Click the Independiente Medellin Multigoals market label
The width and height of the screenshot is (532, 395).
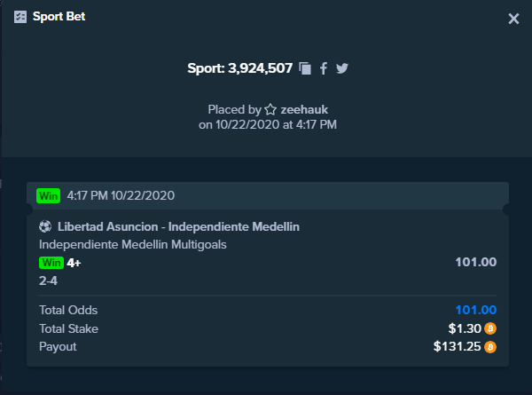[x=133, y=244]
